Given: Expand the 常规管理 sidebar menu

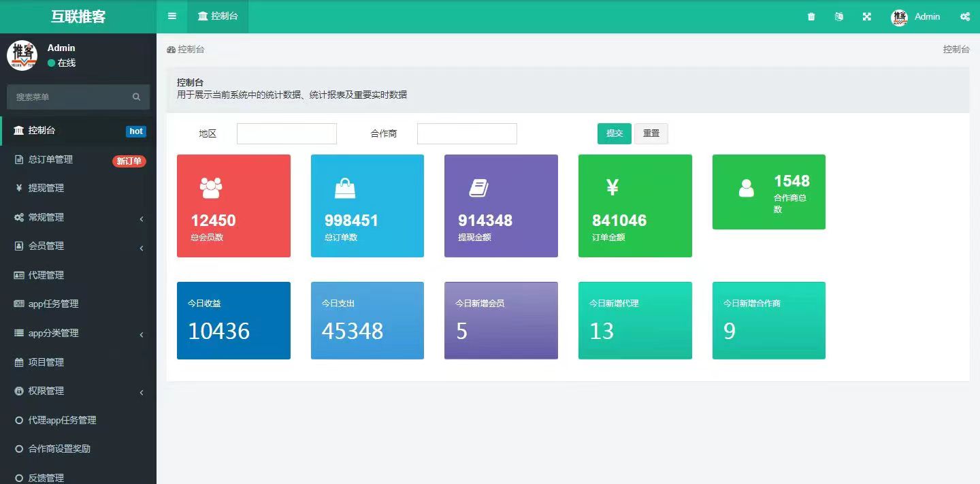Looking at the screenshot, I should pos(78,217).
